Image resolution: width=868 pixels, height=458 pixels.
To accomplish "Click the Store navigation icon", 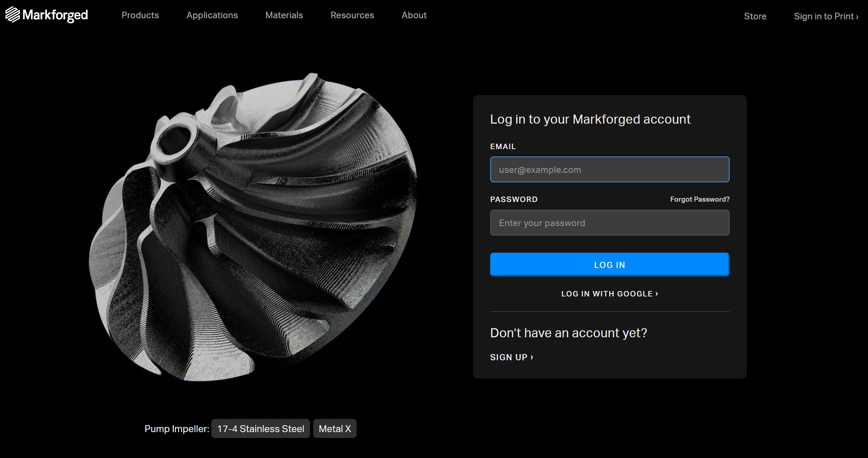I will [755, 15].
